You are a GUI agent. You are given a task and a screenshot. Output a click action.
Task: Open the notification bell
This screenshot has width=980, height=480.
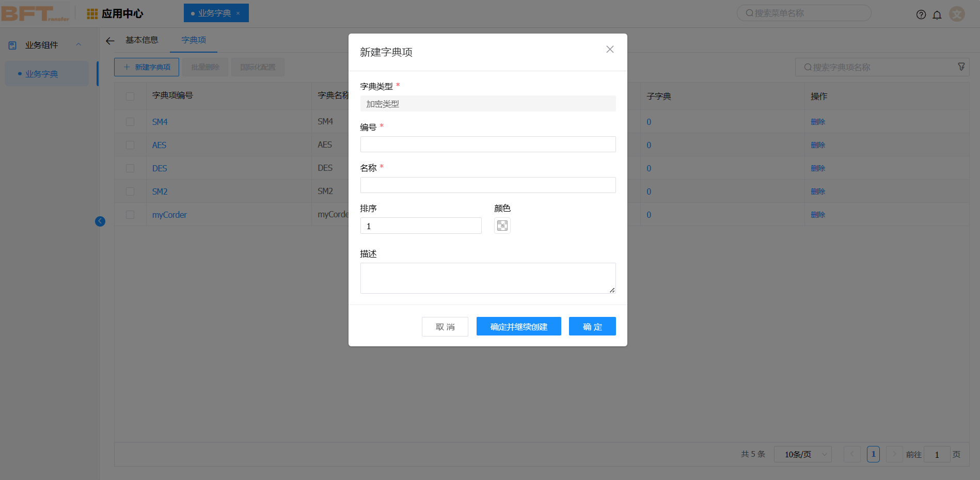(x=937, y=14)
